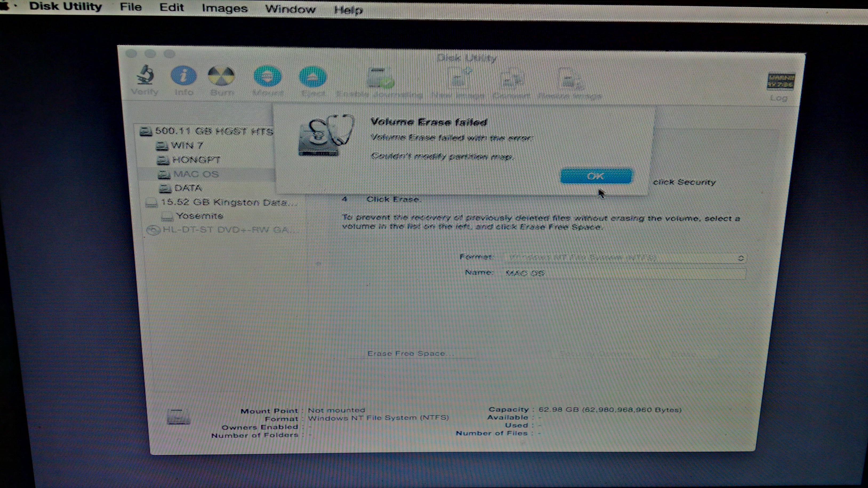Select the DATA volume in sidebar
The image size is (868, 488).
coord(188,188)
